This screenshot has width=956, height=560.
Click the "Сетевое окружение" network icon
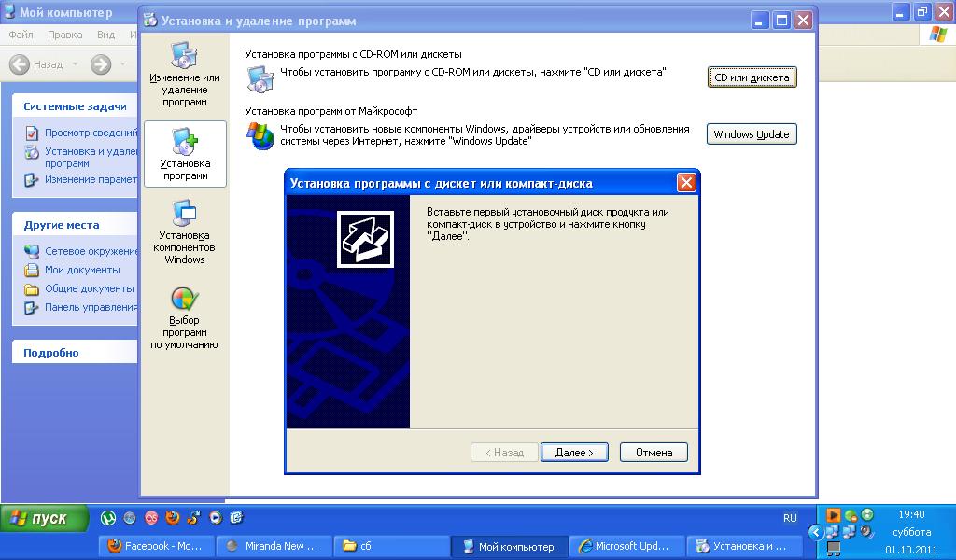[32, 251]
